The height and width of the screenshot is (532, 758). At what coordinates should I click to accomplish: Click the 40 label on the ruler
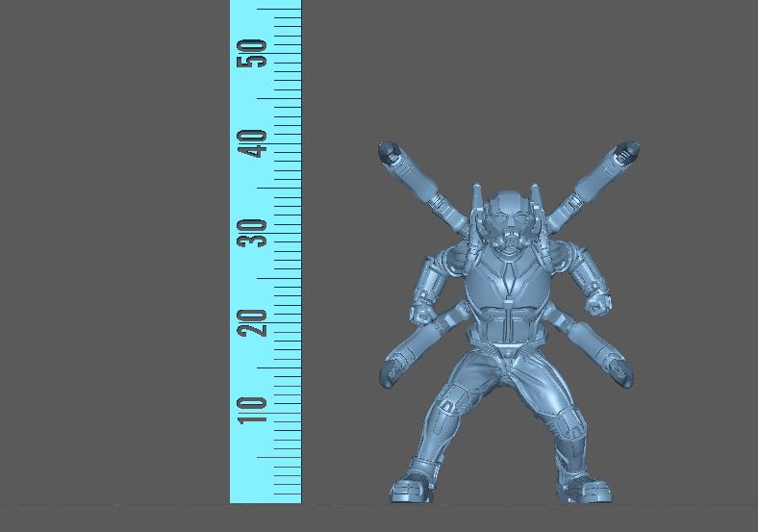tap(253, 144)
